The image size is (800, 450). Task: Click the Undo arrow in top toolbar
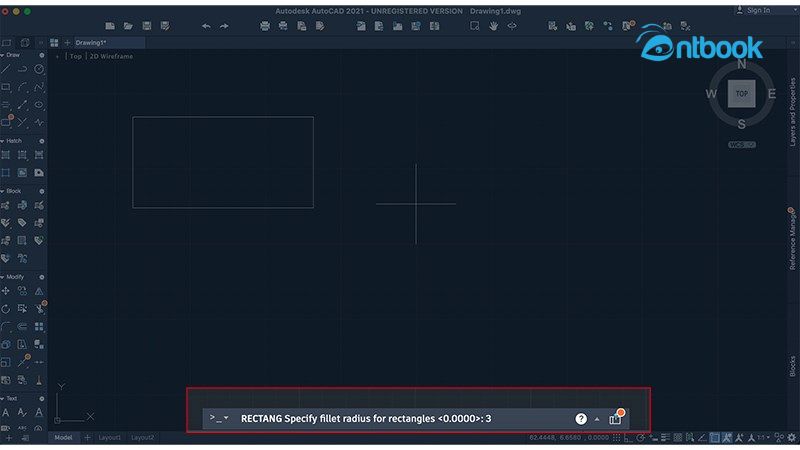click(x=206, y=26)
